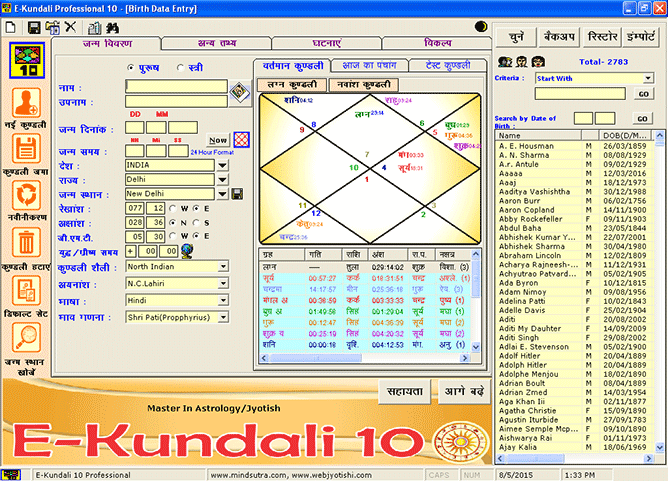Click the E-Kundali 10 logo icon in sidebar

pyautogui.click(x=27, y=60)
